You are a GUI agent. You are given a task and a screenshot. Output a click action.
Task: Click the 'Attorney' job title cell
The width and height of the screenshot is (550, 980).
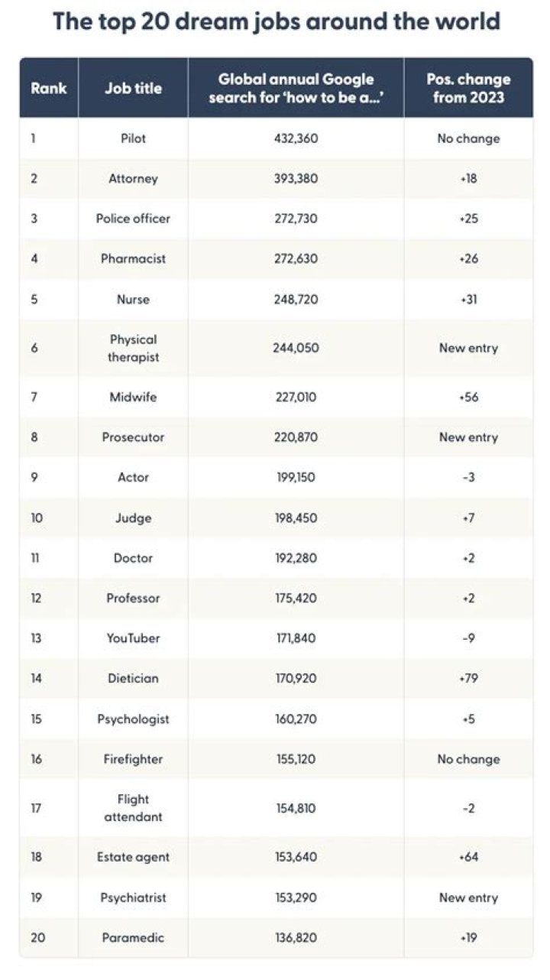click(133, 179)
